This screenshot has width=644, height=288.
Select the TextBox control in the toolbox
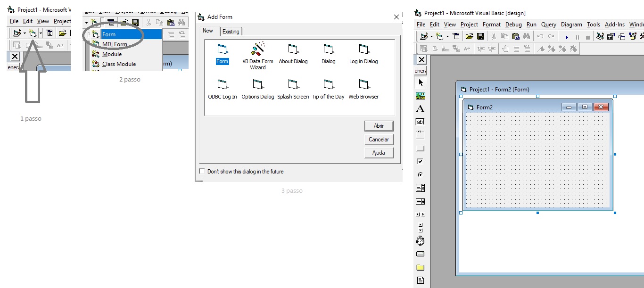click(x=420, y=122)
